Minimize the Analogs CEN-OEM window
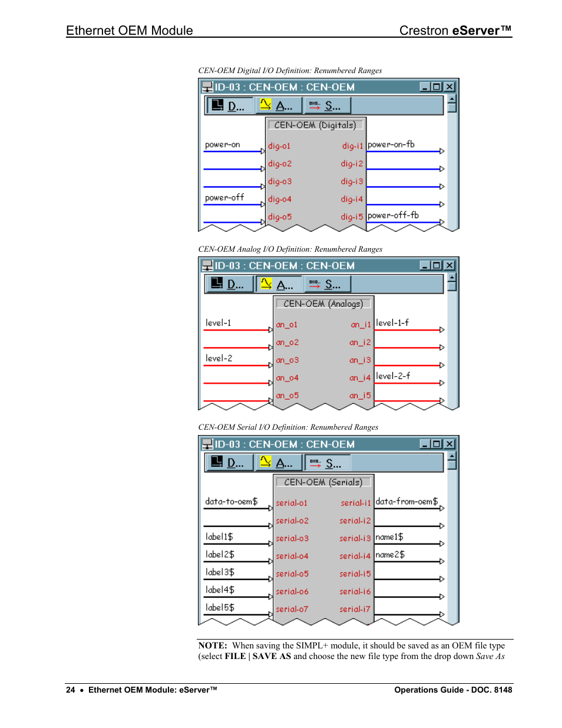Viewport: 562px width, 728px height. pyautogui.click(x=425, y=265)
